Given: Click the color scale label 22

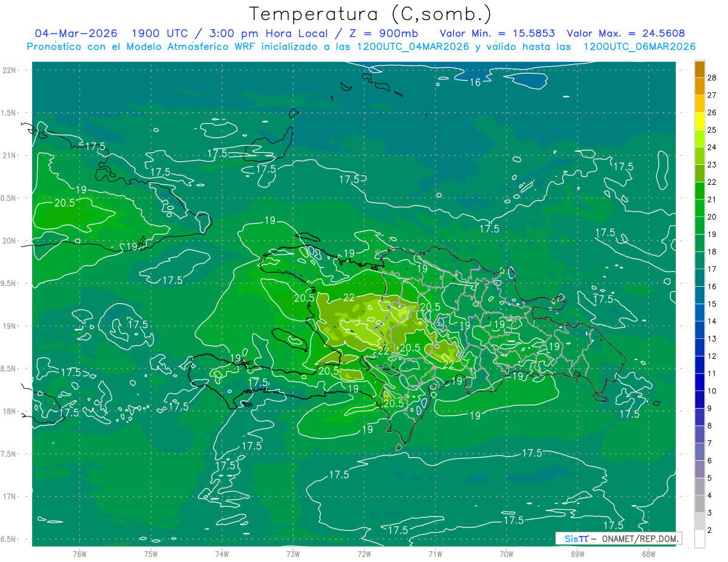Looking at the screenshot, I should point(712,182).
